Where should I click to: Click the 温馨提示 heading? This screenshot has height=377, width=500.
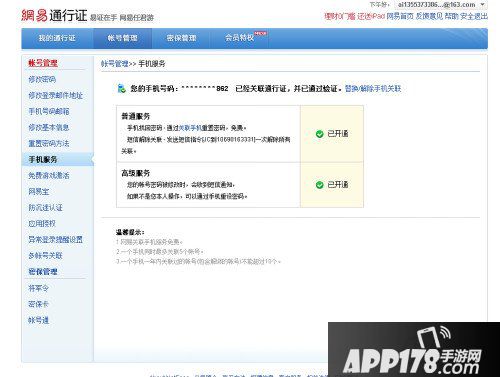point(130,232)
